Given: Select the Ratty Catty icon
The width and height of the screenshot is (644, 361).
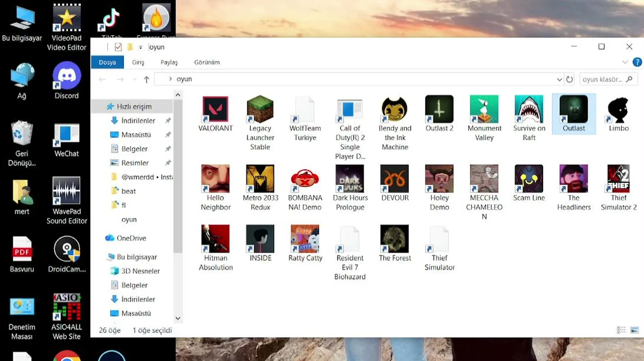Looking at the screenshot, I should point(305,244).
